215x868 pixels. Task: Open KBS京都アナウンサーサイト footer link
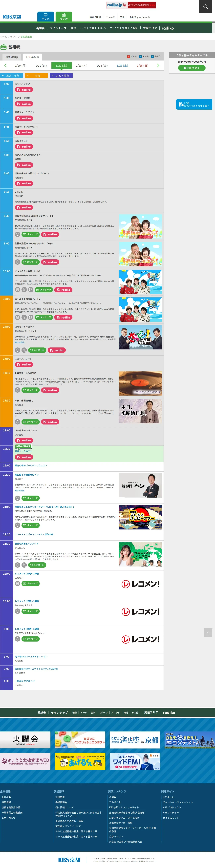click(x=124, y=807)
